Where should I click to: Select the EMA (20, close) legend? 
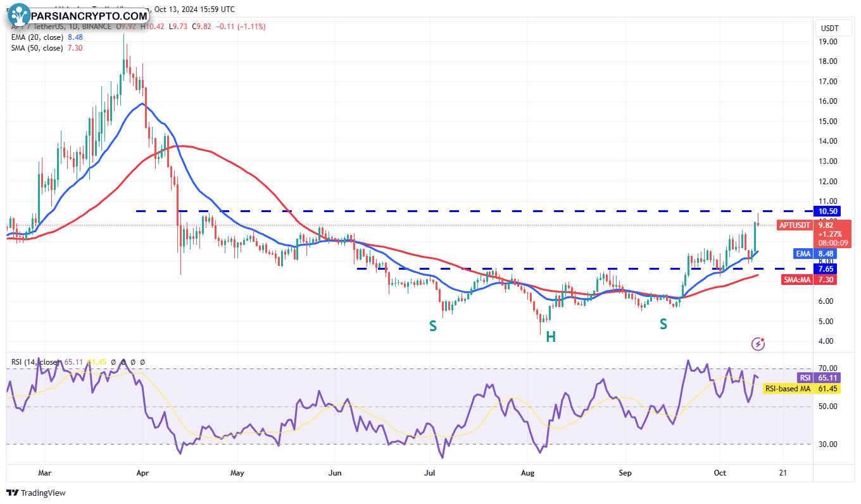pos(37,37)
